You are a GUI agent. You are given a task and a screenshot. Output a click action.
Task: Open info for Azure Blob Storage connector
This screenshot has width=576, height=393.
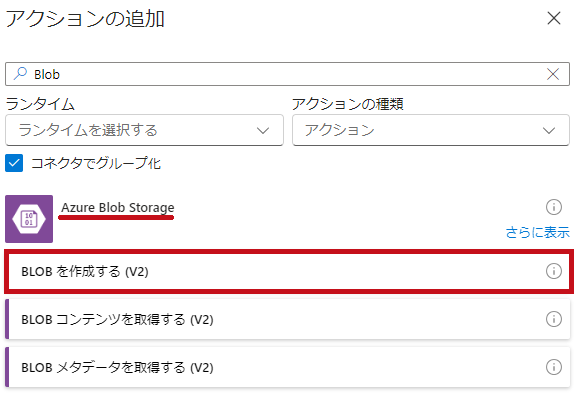pyautogui.click(x=554, y=207)
